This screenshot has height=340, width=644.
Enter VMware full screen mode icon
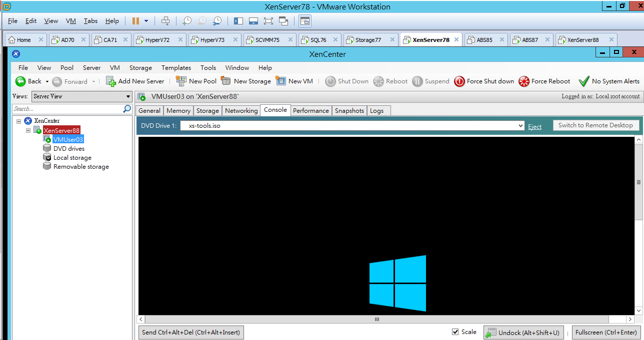(x=268, y=21)
